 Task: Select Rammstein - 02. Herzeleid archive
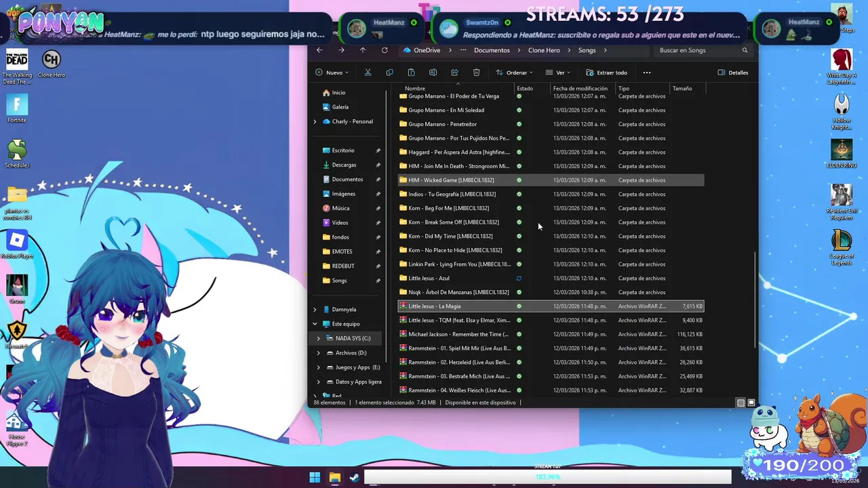coord(551,362)
